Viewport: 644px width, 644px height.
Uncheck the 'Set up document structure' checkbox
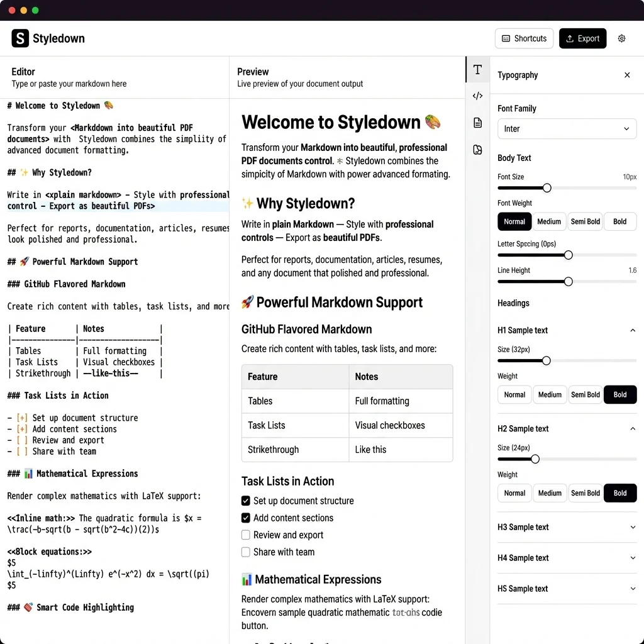coord(246,501)
